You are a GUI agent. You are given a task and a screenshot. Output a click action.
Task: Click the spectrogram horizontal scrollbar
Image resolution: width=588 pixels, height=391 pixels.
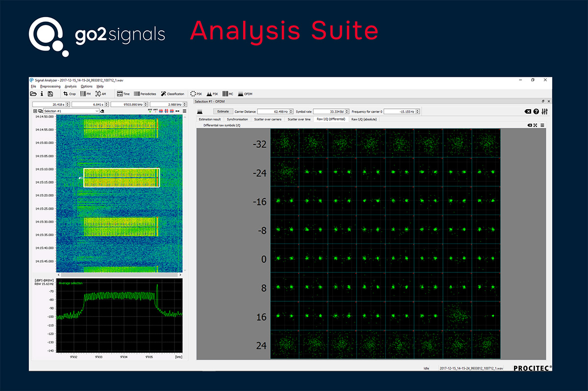119,275
